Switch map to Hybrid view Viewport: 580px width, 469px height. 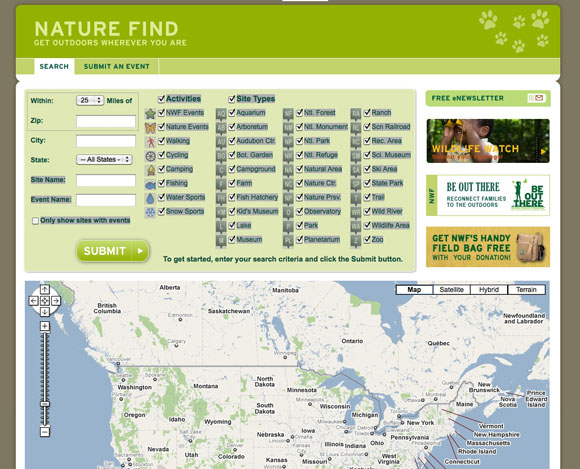tap(489, 290)
